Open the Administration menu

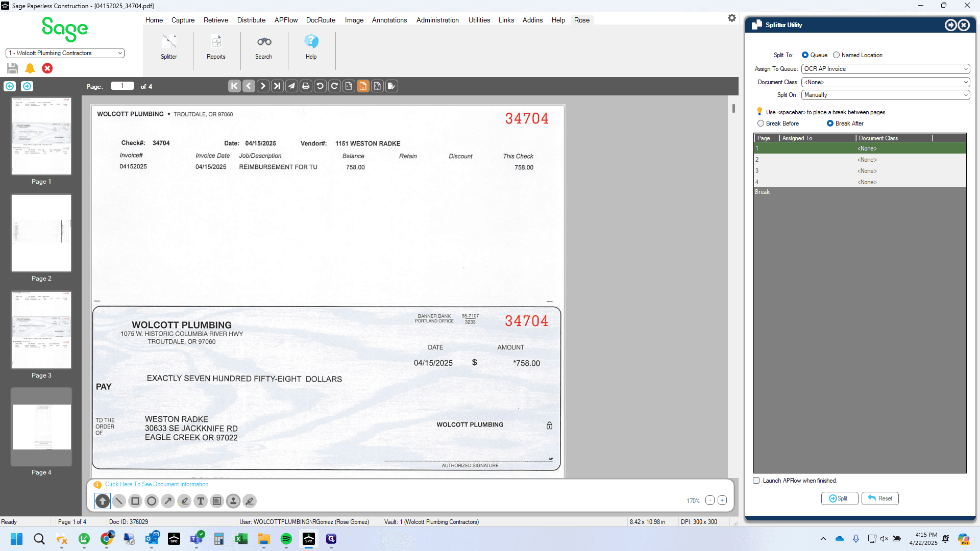437,20
